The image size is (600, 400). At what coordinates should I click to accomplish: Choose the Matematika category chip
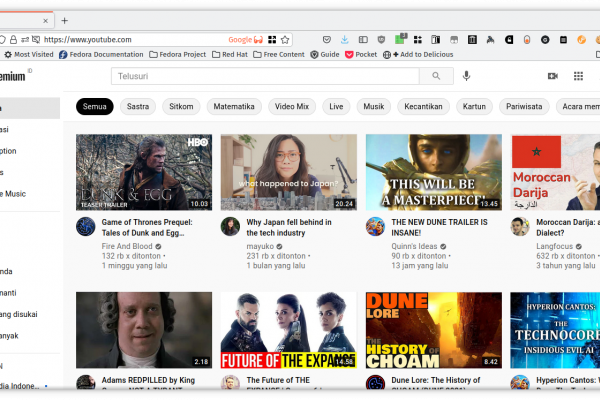pos(234,106)
